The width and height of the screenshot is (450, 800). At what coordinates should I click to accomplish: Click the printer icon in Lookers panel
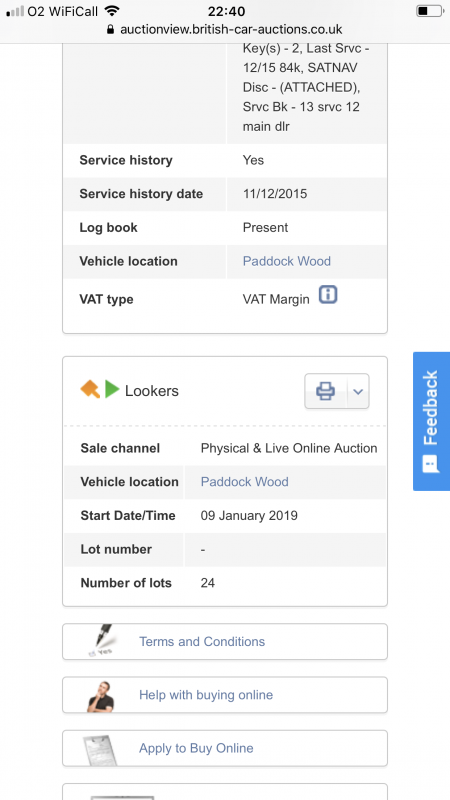coord(326,391)
